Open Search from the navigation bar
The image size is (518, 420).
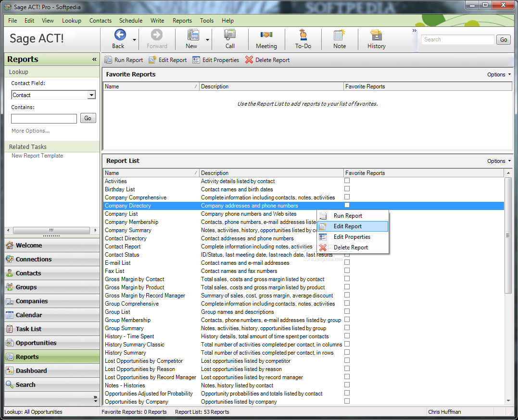(x=52, y=384)
